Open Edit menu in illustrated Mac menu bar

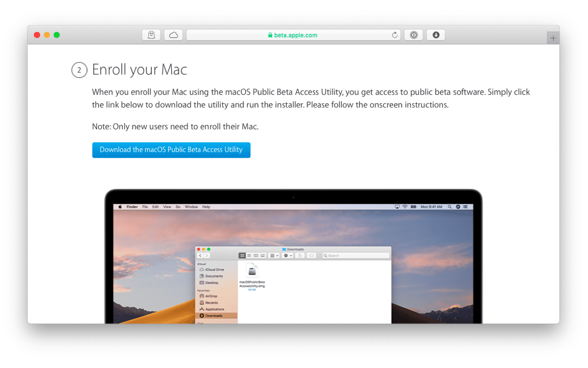(156, 207)
